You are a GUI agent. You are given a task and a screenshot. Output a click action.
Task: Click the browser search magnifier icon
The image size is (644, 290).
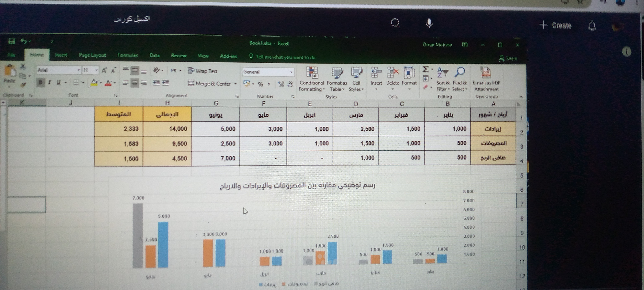point(395,23)
